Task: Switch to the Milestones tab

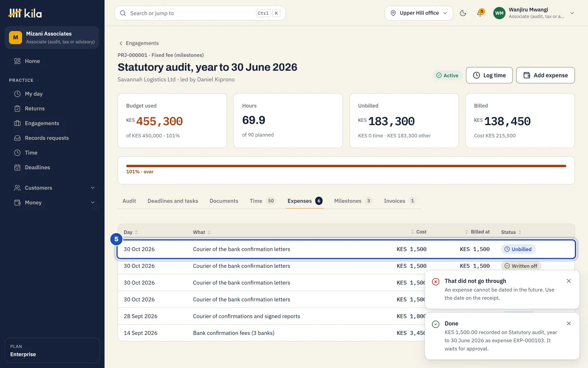Action: [x=353, y=201]
